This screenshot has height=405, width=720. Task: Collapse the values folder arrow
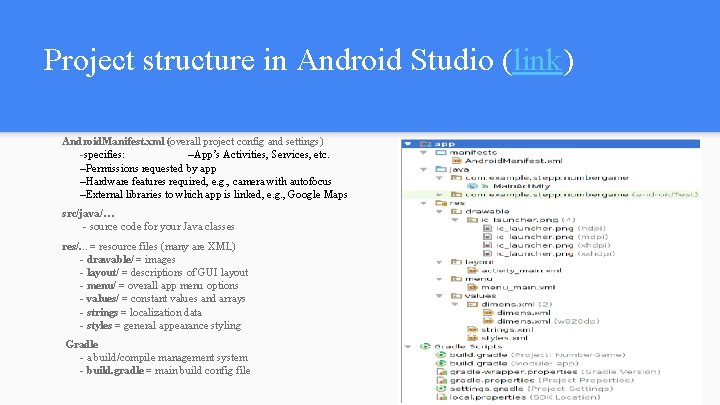[x=439, y=296]
